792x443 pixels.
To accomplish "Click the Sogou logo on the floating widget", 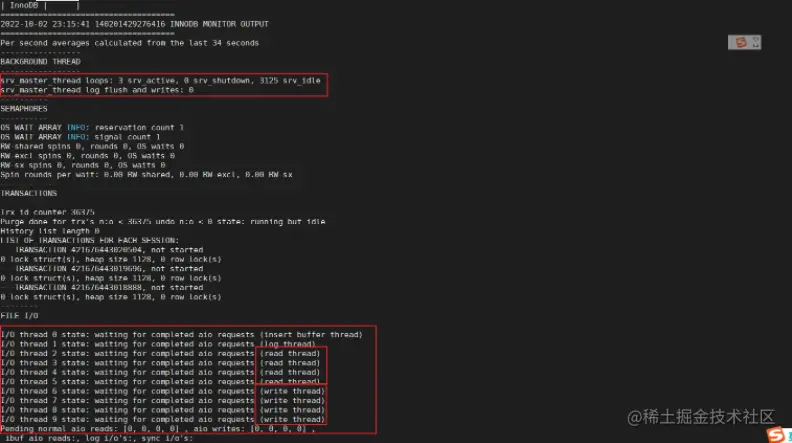I will (x=740, y=42).
